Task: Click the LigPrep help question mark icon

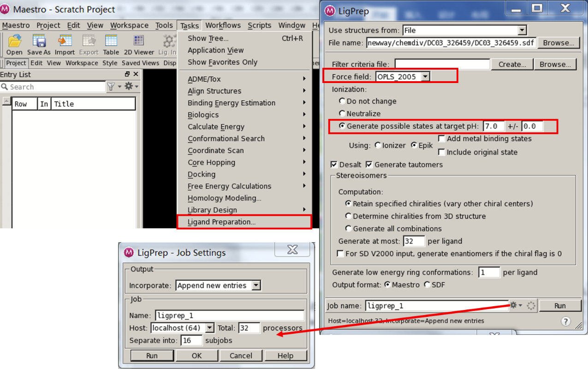Action: (x=565, y=321)
